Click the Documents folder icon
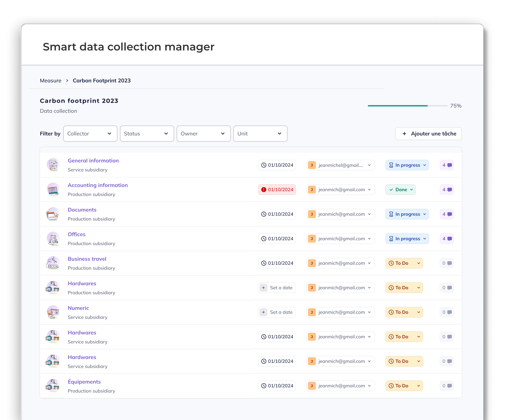 click(x=53, y=214)
